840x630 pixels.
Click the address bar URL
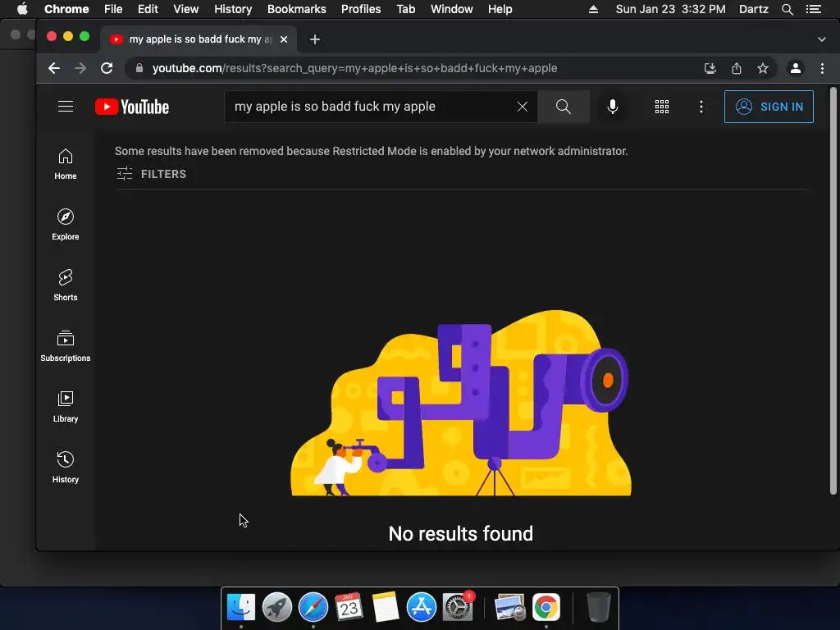[354, 68]
